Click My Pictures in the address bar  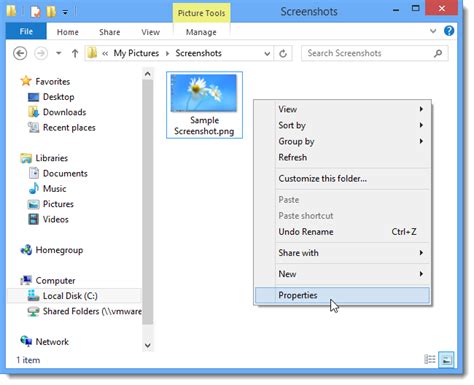[x=136, y=53]
